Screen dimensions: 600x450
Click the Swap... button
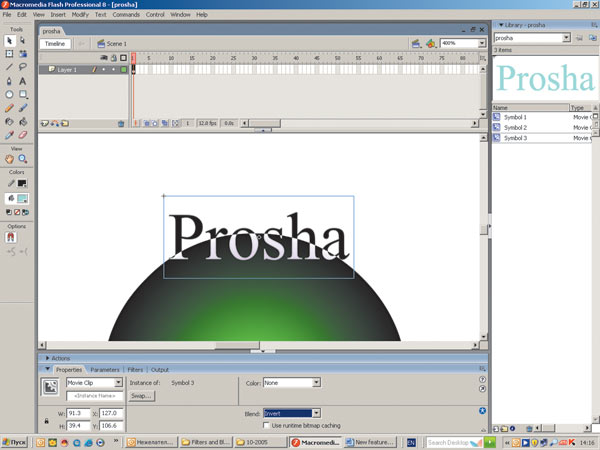[139, 396]
